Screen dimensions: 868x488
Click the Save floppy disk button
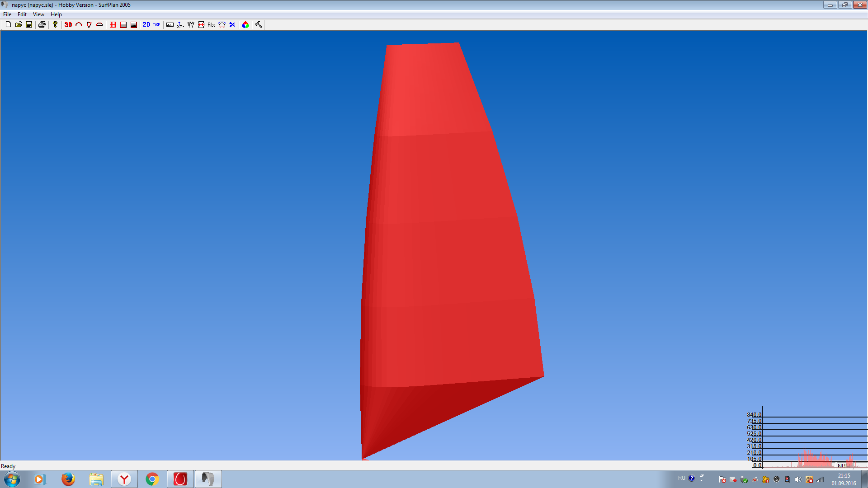tap(29, 25)
